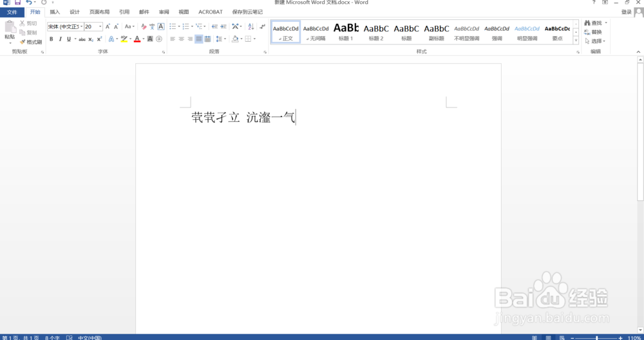
Task: Click the zoom slider in status bar
Action: tap(597, 338)
